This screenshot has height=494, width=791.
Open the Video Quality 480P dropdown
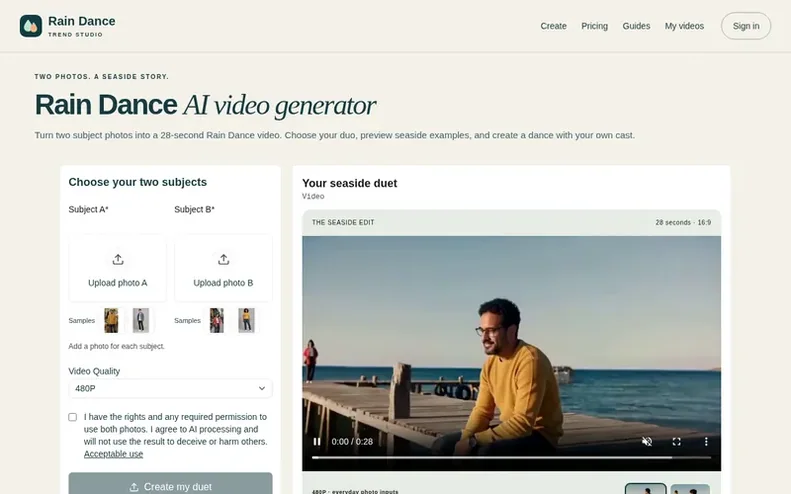[171, 389]
